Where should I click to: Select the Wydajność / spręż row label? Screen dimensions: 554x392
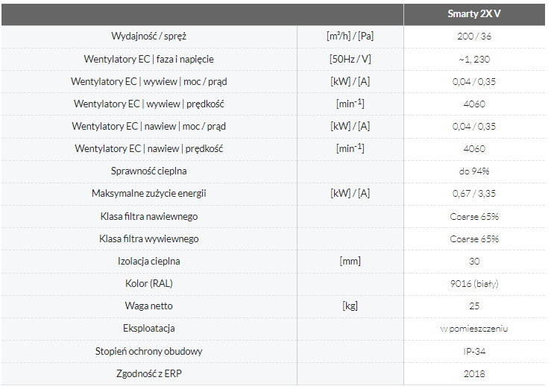tap(148, 36)
